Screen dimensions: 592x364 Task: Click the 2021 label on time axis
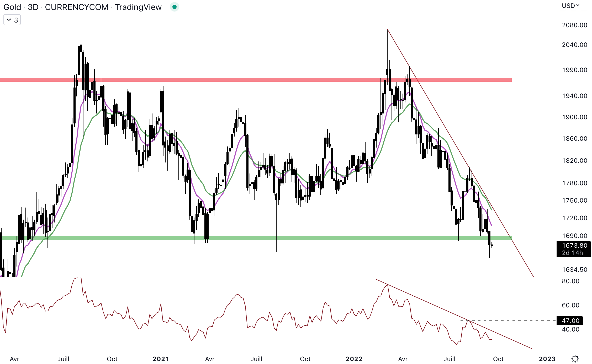(161, 359)
